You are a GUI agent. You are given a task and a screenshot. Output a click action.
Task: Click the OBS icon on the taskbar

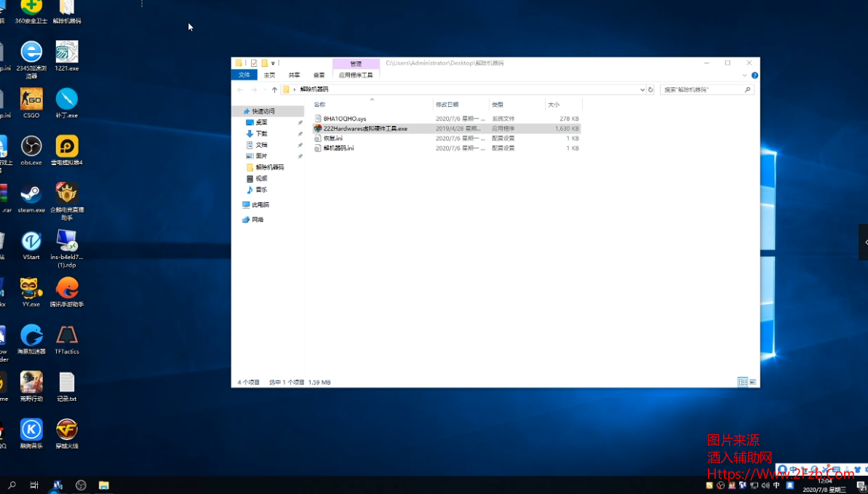coord(81,485)
